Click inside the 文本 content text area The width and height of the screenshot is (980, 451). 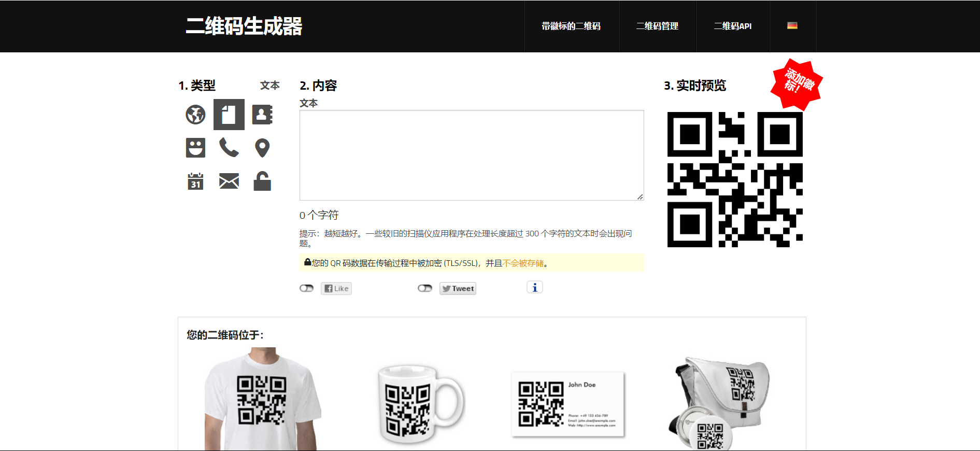(x=472, y=155)
